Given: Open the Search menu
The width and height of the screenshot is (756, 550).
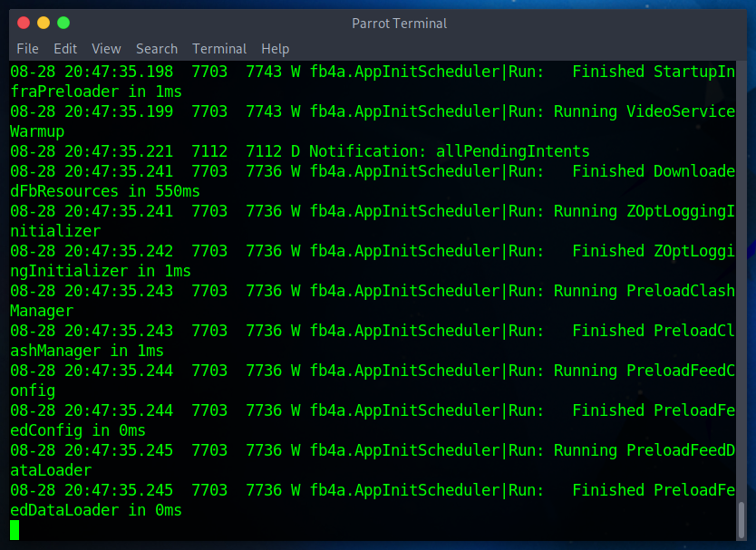Looking at the screenshot, I should pyautogui.click(x=156, y=49).
